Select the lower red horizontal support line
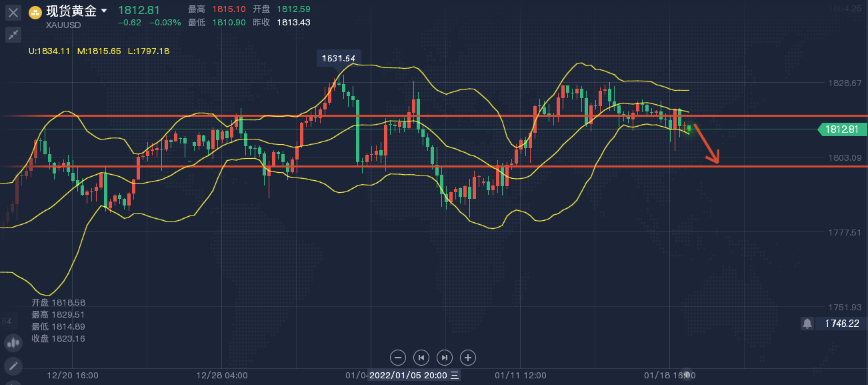The image size is (868, 385). coord(200,166)
